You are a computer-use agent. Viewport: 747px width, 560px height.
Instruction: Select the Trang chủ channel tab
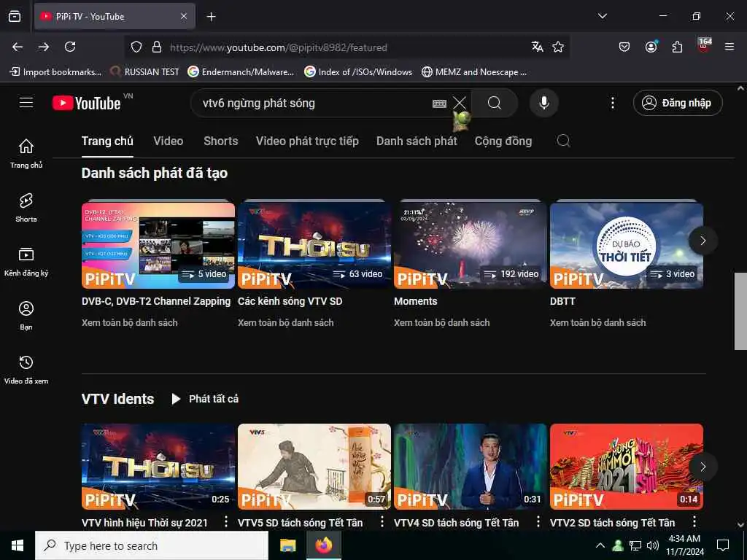pyautogui.click(x=107, y=141)
